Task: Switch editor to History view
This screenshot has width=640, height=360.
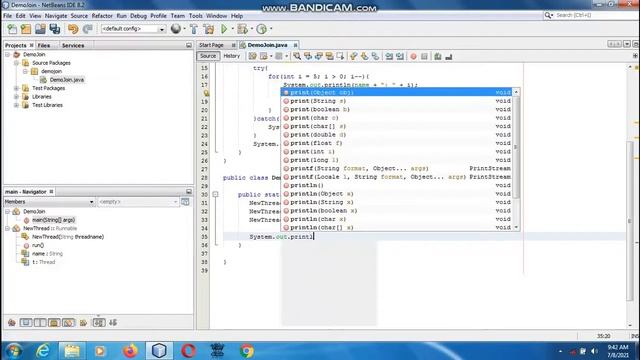Action: 231,56
